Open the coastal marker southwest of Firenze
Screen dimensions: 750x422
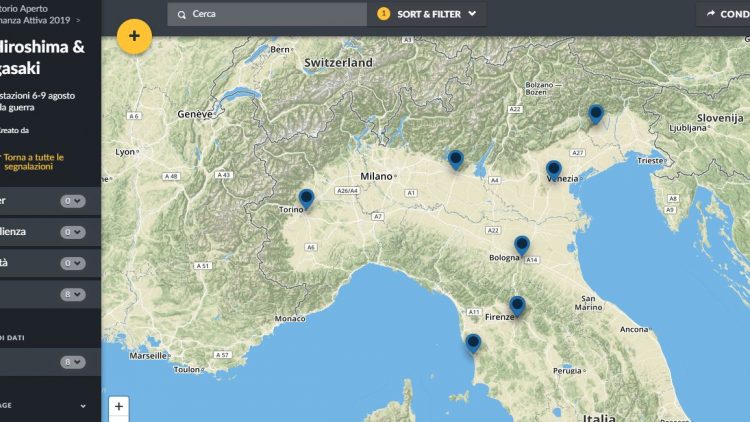tap(473, 343)
